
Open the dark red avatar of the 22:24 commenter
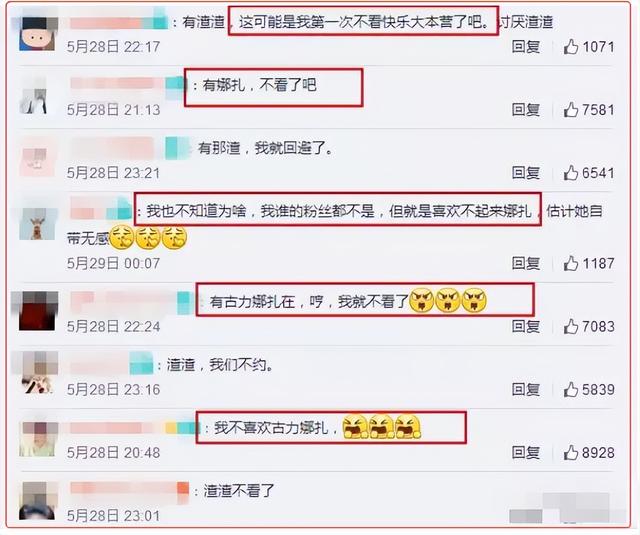point(37,310)
